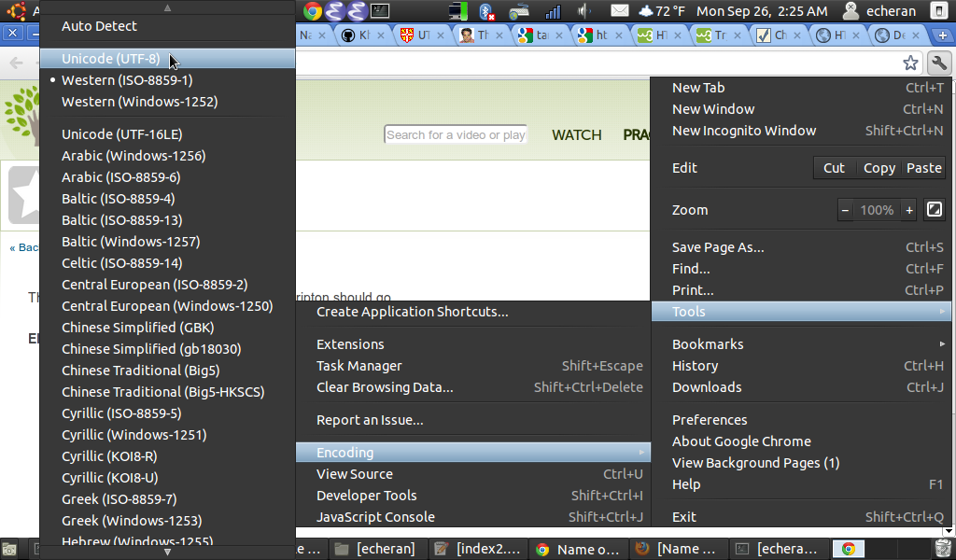This screenshot has height=560, width=956.
Task: Open the Trash icon in bottom panel
Action: [x=944, y=549]
